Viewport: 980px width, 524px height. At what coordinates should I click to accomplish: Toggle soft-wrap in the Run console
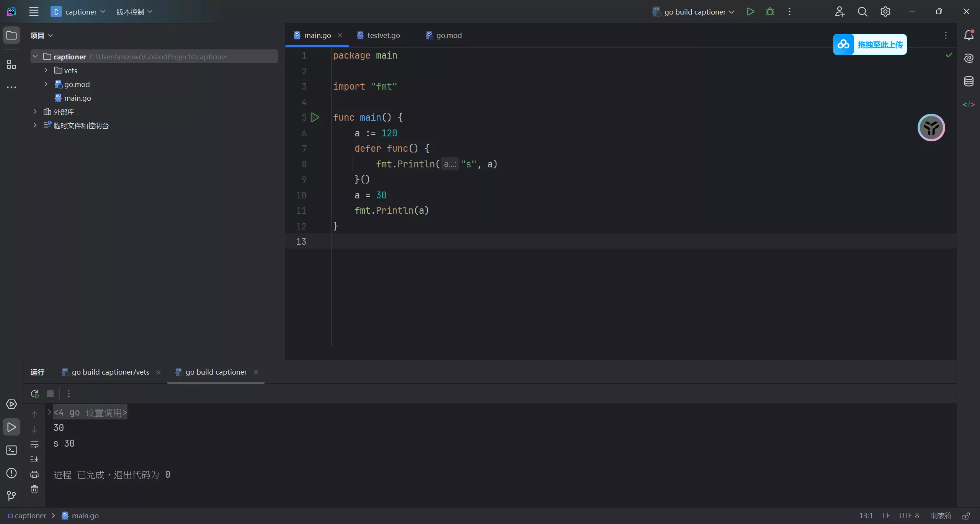(34, 444)
